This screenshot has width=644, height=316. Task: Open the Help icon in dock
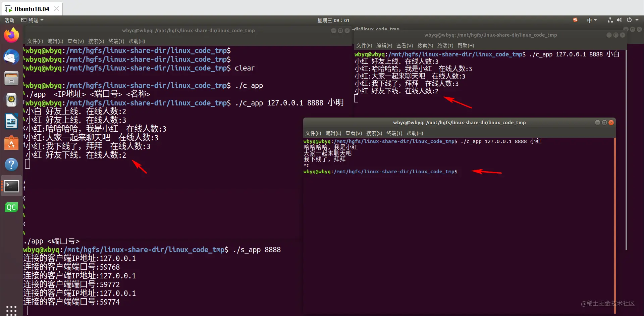(11, 165)
